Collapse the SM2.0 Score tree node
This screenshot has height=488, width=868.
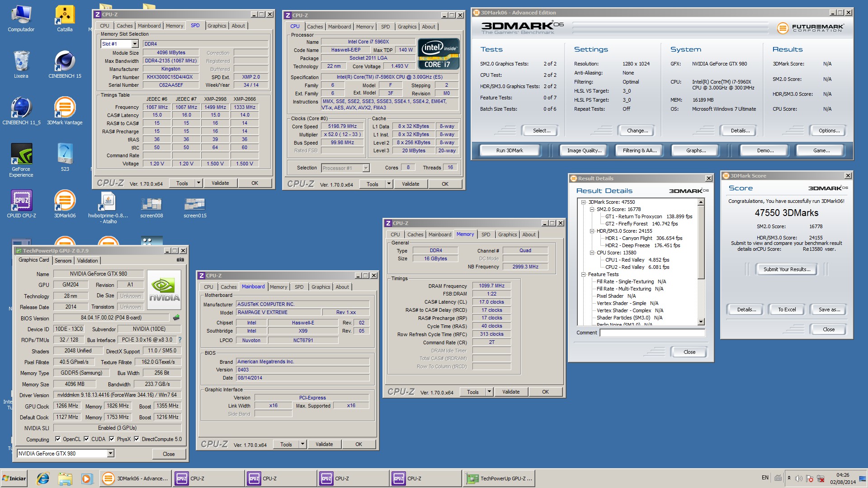[592, 209]
